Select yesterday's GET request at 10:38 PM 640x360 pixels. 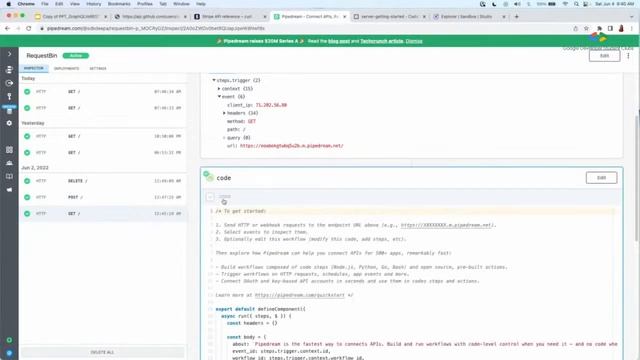pos(103,136)
